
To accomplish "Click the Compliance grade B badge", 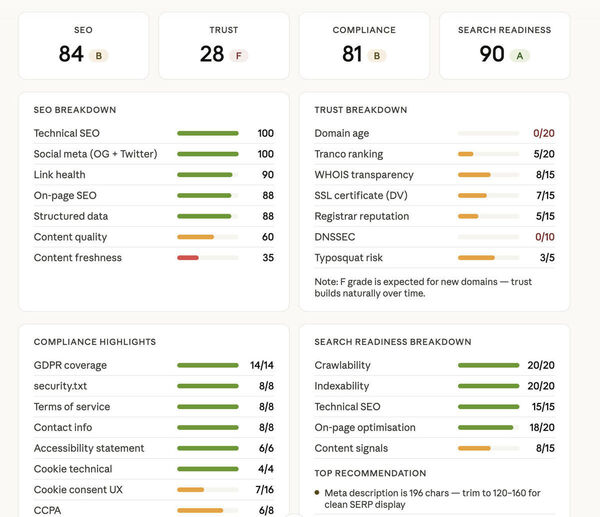I will click(x=377, y=56).
